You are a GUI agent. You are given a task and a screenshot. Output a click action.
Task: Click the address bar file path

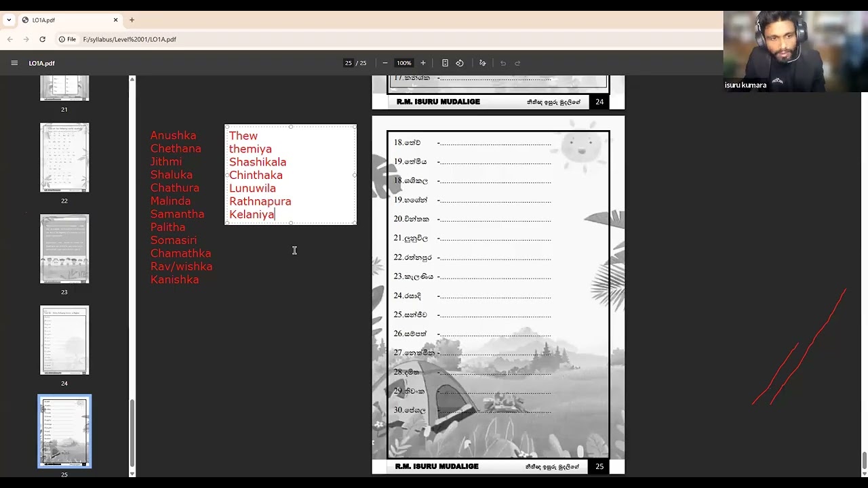(x=130, y=39)
